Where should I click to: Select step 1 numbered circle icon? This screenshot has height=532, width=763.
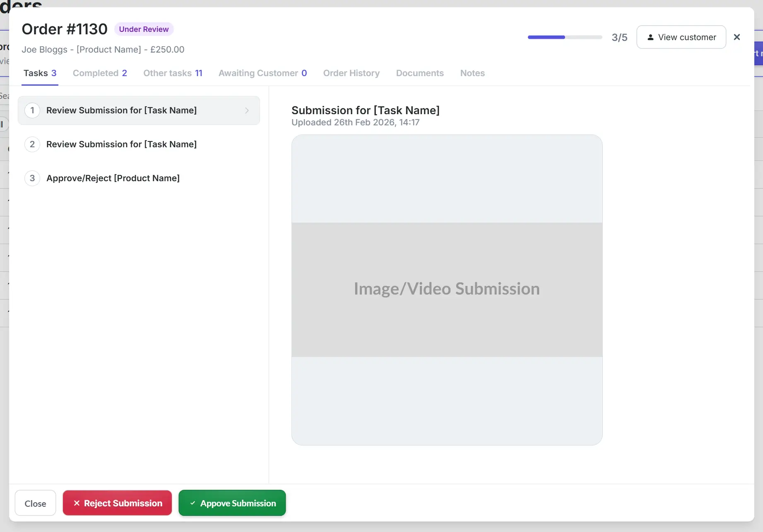pos(32,110)
